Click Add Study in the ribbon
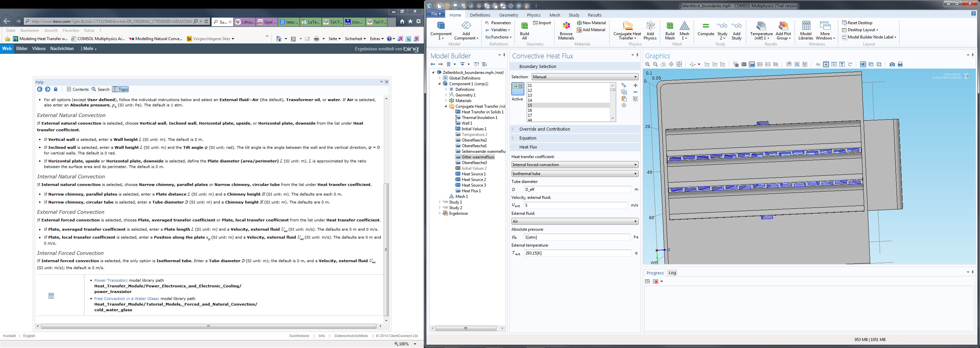Image resolution: width=980 pixels, height=348 pixels. click(x=737, y=30)
